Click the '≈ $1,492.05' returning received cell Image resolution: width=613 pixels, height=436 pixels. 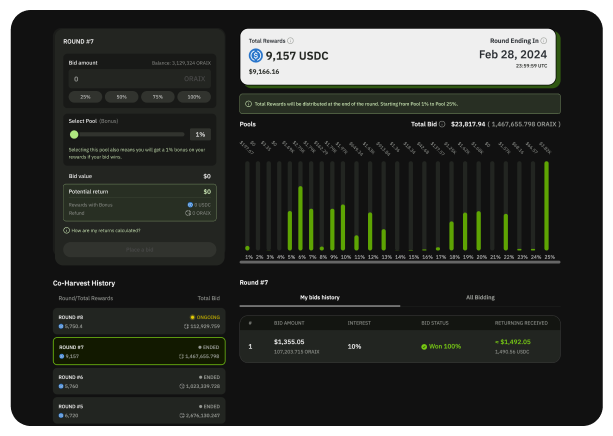pyautogui.click(x=513, y=342)
